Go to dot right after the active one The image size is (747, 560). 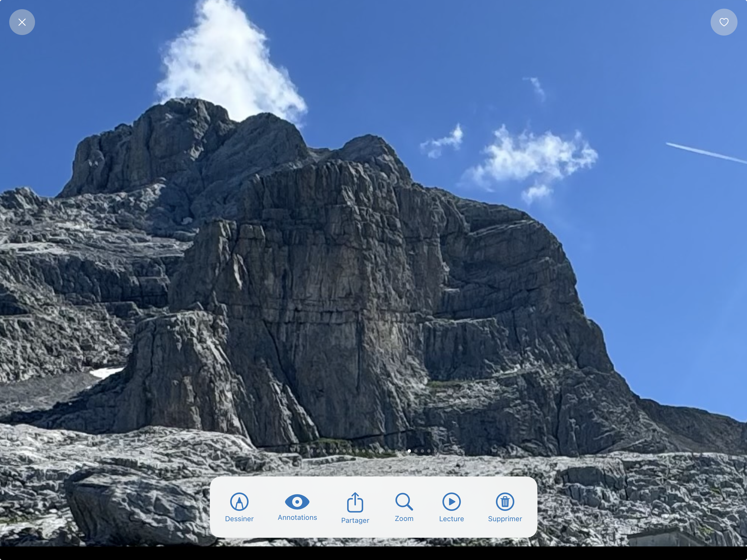click(x=416, y=451)
